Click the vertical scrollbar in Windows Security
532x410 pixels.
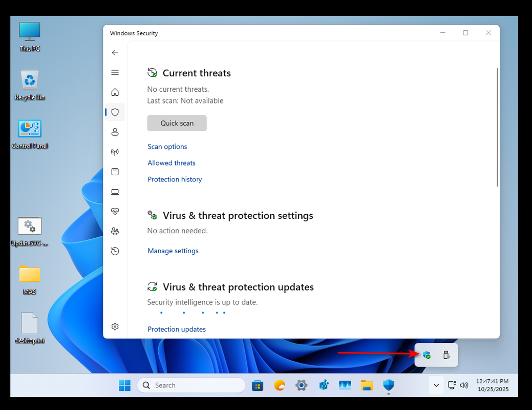(x=497, y=127)
